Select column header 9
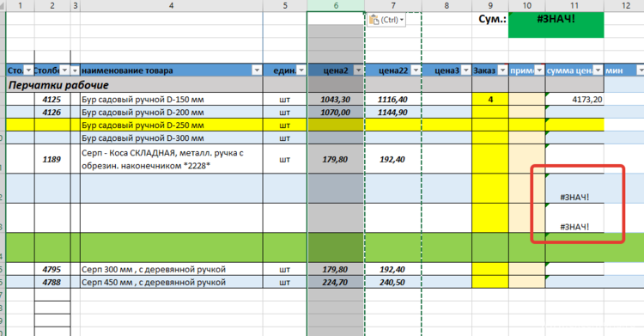 tap(490, 5)
